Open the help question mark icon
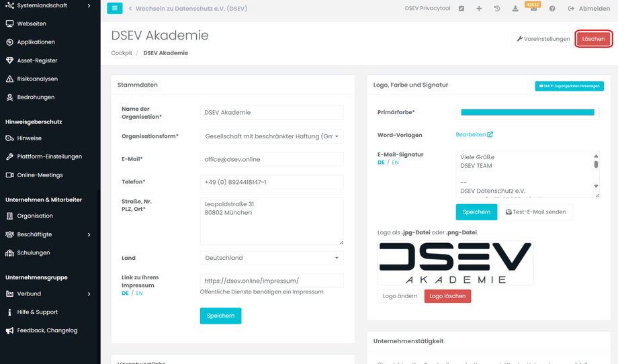 coord(552,9)
